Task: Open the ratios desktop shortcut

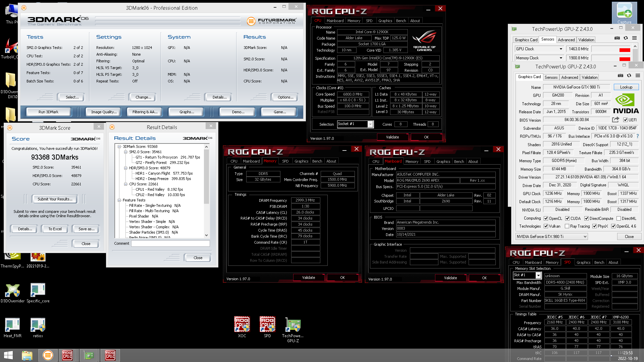Action: click(x=38, y=327)
